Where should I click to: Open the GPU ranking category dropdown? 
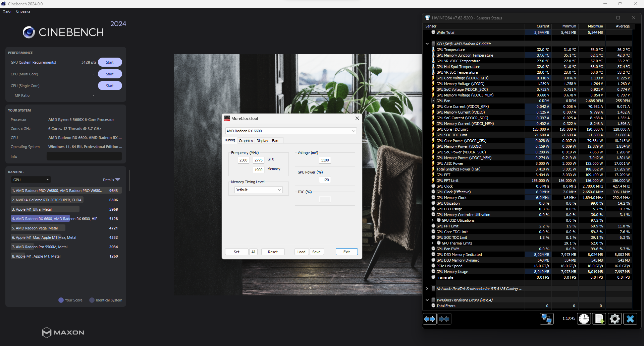(31, 180)
